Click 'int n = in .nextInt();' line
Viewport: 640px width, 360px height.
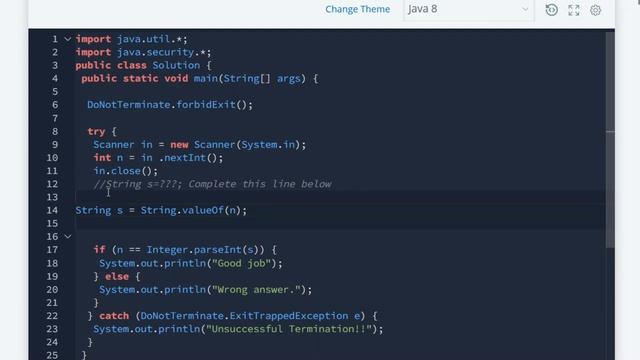(158, 158)
